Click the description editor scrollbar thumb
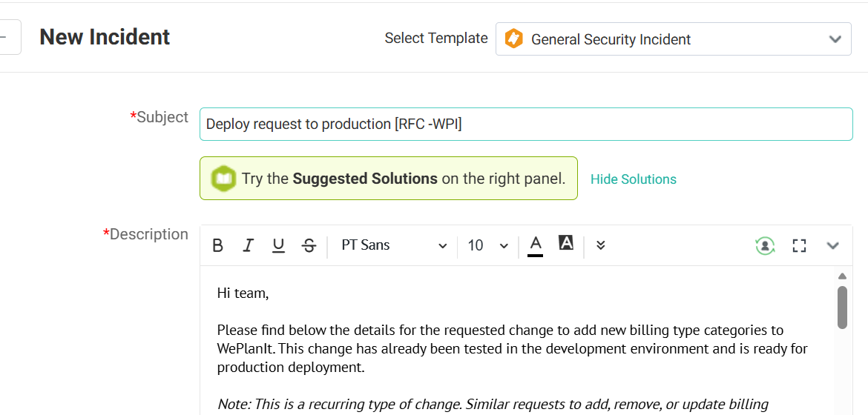 tap(842, 307)
